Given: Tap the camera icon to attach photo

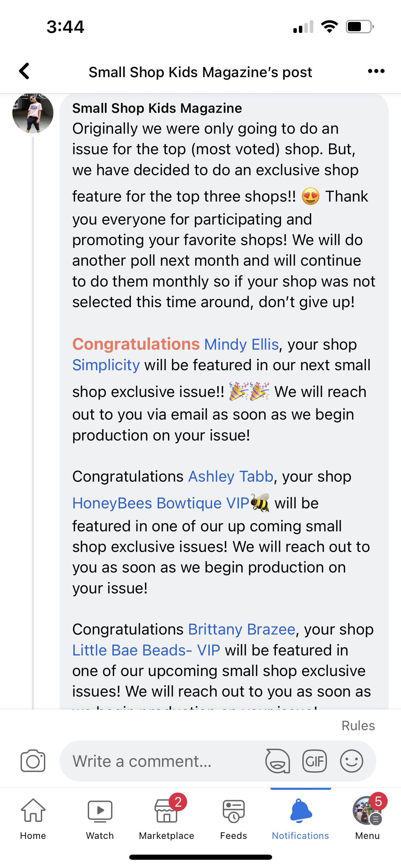Looking at the screenshot, I should (x=33, y=761).
